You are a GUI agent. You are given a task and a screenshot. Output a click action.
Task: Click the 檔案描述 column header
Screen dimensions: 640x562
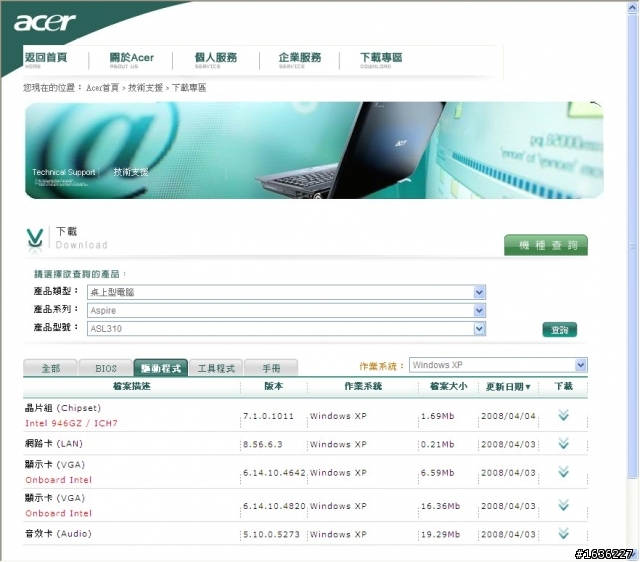tap(132, 386)
